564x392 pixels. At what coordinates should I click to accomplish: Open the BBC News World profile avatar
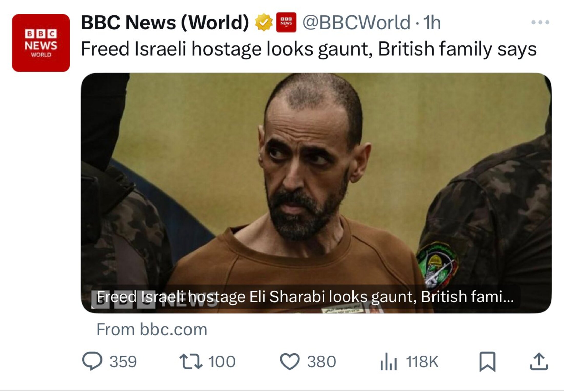41,43
